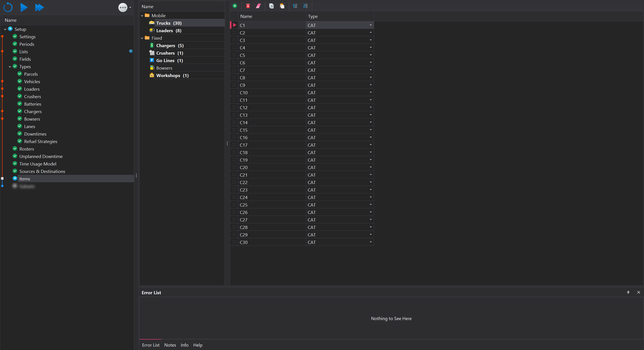Image resolution: width=644 pixels, height=350 pixels.
Task: Click the paste clipboard icon
Action: point(282,6)
